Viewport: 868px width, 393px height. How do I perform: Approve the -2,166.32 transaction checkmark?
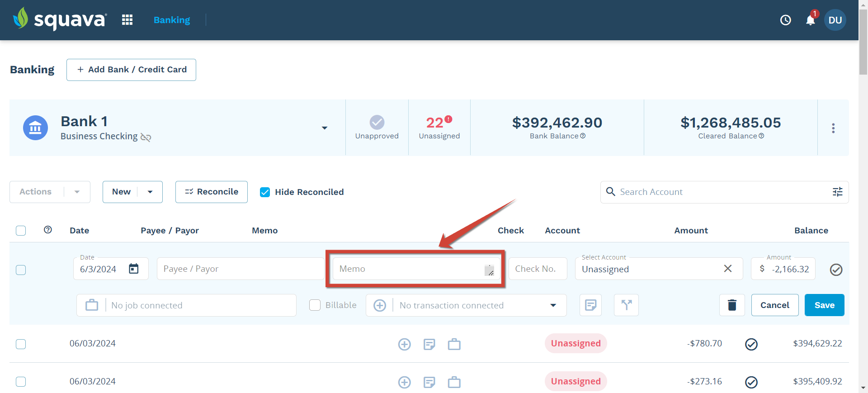[x=836, y=270]
